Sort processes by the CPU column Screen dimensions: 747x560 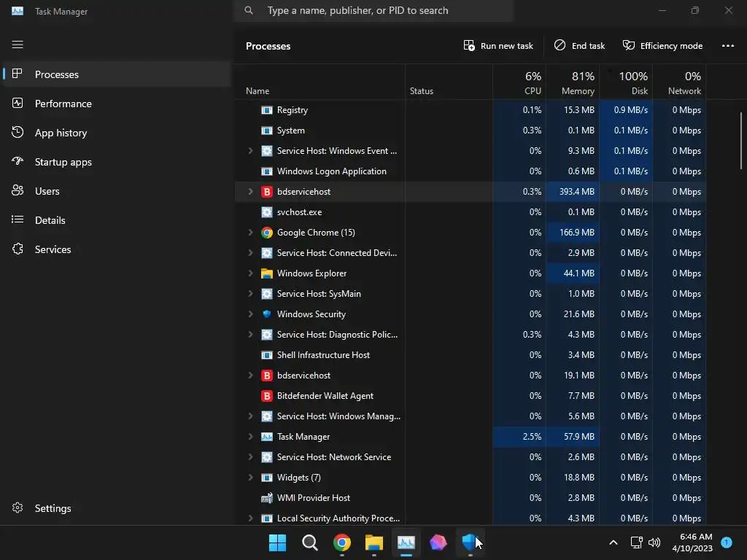coord(519,83)
